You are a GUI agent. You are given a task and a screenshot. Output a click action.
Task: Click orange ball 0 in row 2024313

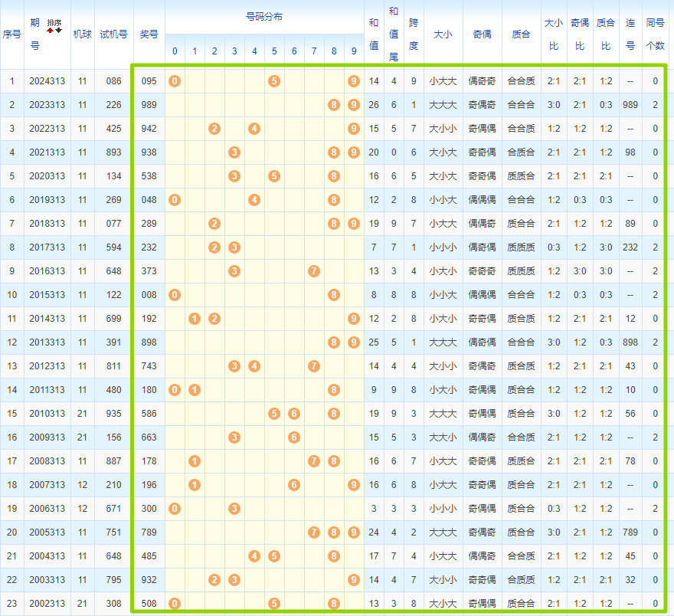175,81
